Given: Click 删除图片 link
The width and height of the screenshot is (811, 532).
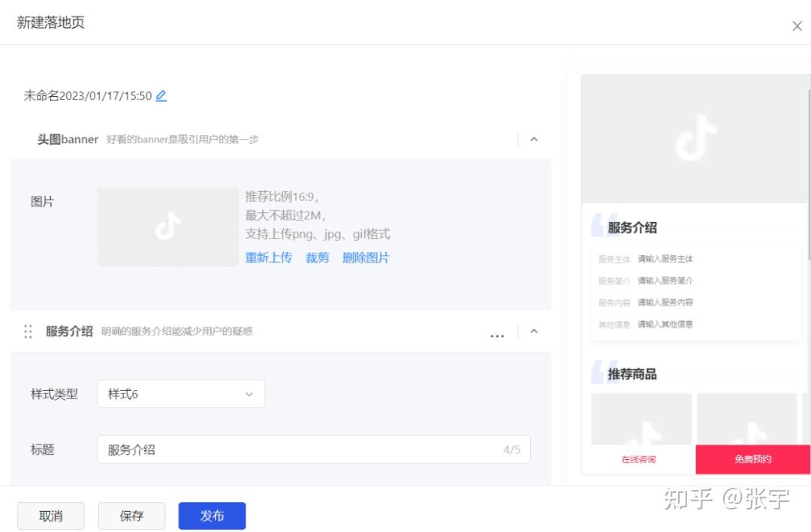Looking at the screenshot, I should tap(366, 257).
